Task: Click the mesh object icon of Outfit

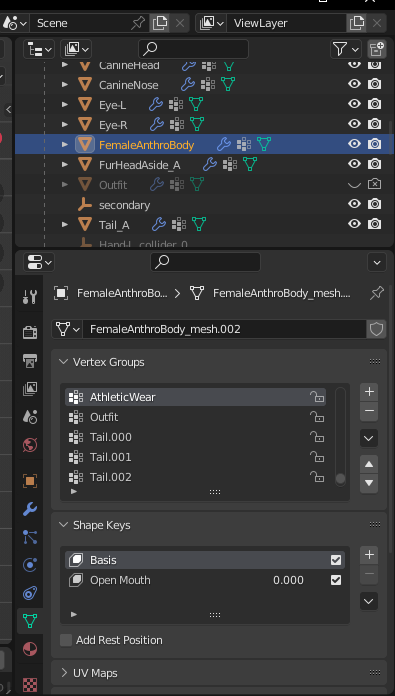Action: (x=85, y=184)
